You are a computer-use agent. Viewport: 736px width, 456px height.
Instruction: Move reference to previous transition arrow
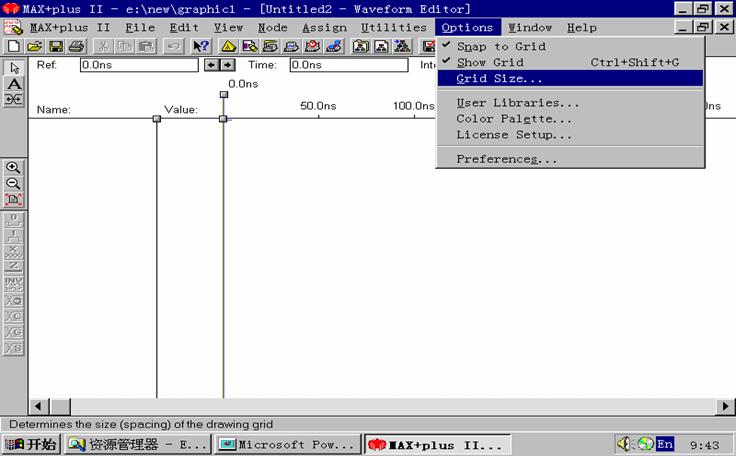[212, 65]
